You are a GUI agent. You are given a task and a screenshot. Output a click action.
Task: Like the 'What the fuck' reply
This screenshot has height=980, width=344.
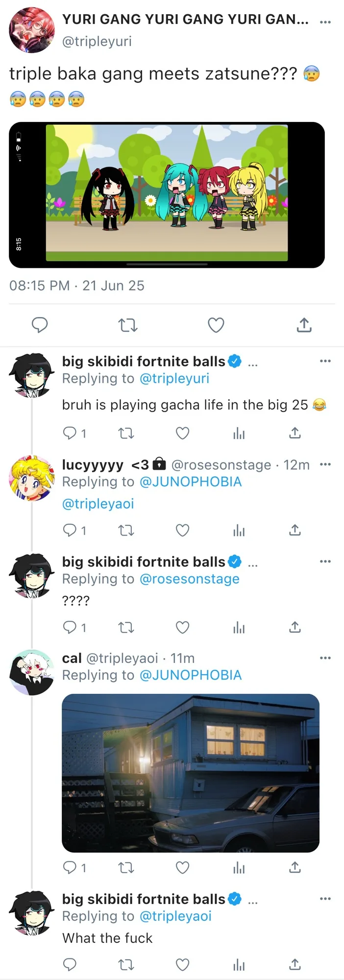(183, 965)
